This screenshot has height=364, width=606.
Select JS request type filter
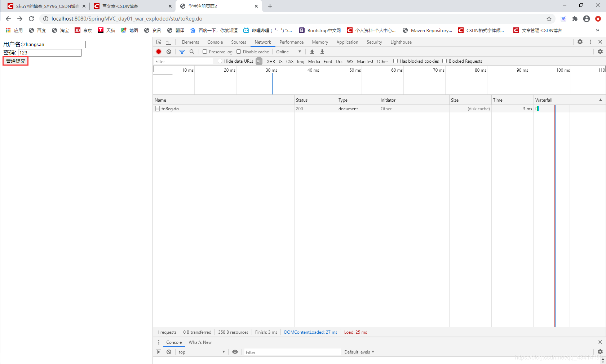pyautogui.click(x=280, y=61)
